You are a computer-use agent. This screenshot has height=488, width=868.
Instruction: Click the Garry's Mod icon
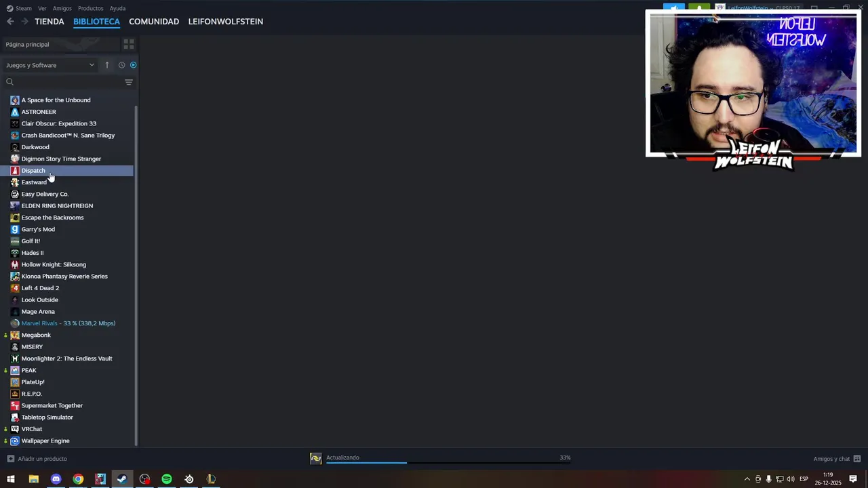click(15, 229)
